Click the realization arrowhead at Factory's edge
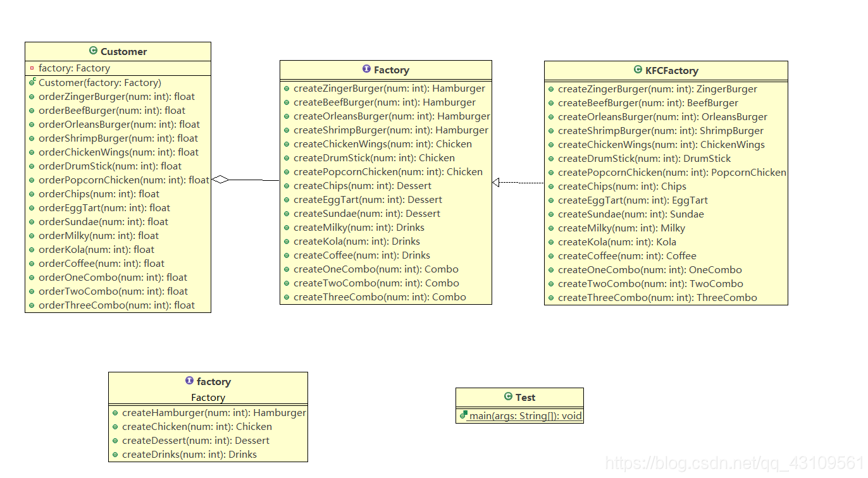868x478 pixels. [x=496, y=183]
